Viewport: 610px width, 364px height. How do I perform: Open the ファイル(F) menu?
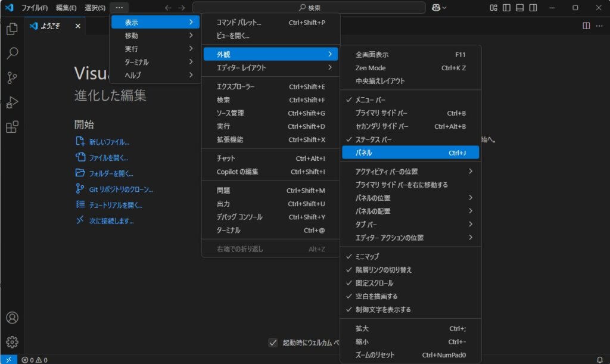(x=35, y=8)
